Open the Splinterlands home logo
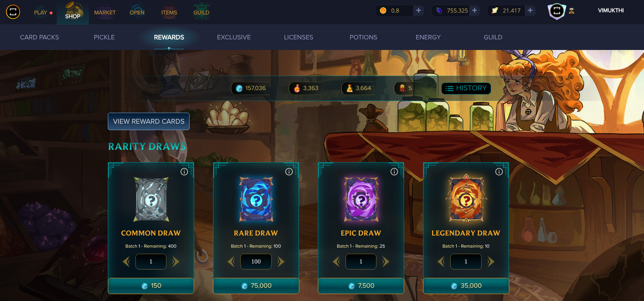Viewport: 644px width, 301px height. pyautogui.click(x=13, y=12)
